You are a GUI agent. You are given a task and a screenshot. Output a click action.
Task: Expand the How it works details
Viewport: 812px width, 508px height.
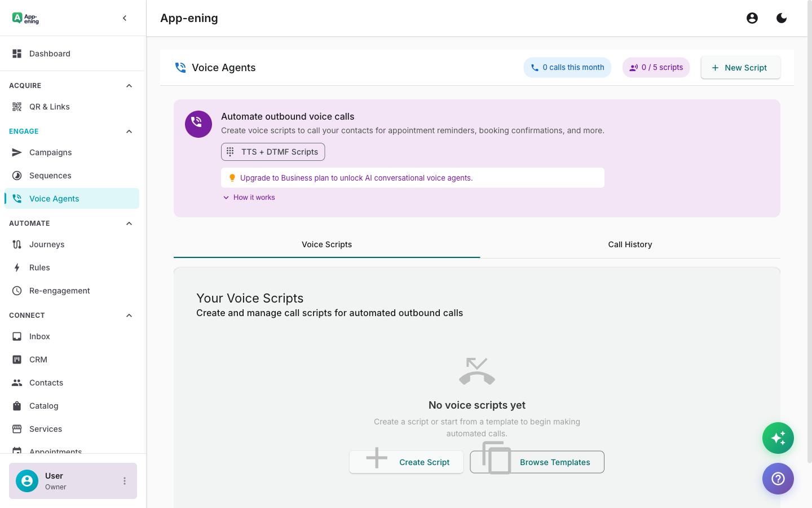click(x=249, y=198)
